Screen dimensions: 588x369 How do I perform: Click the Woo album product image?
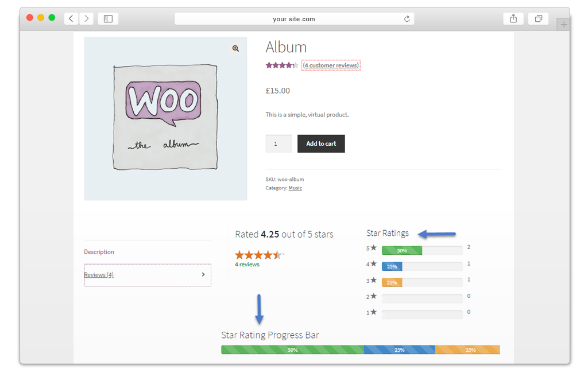(x=165, y=118)
